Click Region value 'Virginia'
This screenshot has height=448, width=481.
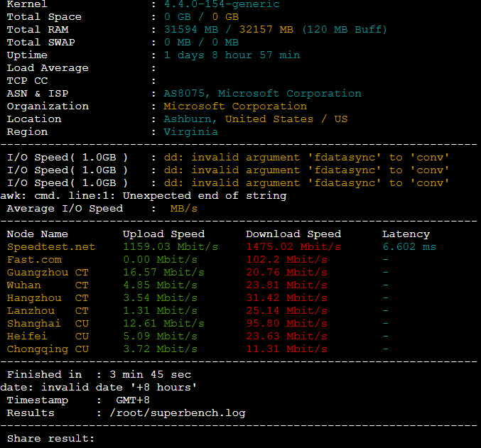coord(191,132)
